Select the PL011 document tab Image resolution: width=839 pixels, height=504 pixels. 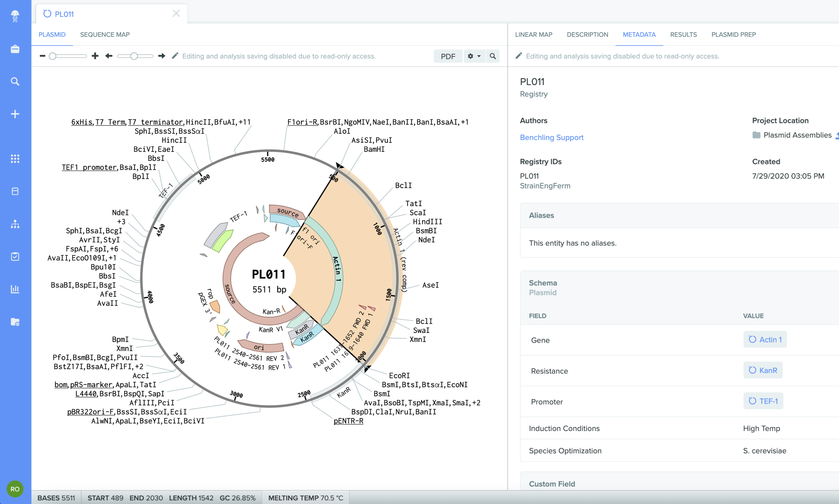coord(112,14)
